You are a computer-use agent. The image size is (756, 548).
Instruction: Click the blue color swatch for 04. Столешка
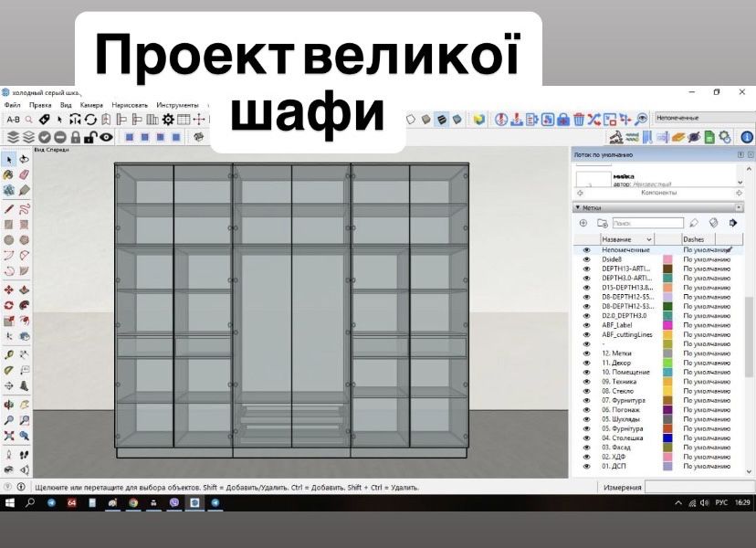point(667,438)
